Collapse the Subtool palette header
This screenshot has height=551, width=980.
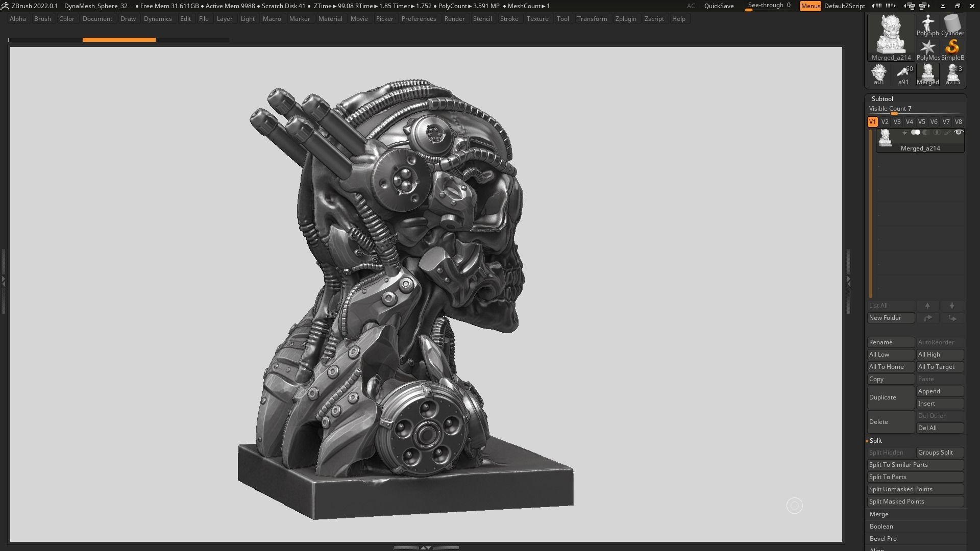click(x=882, y=99)
